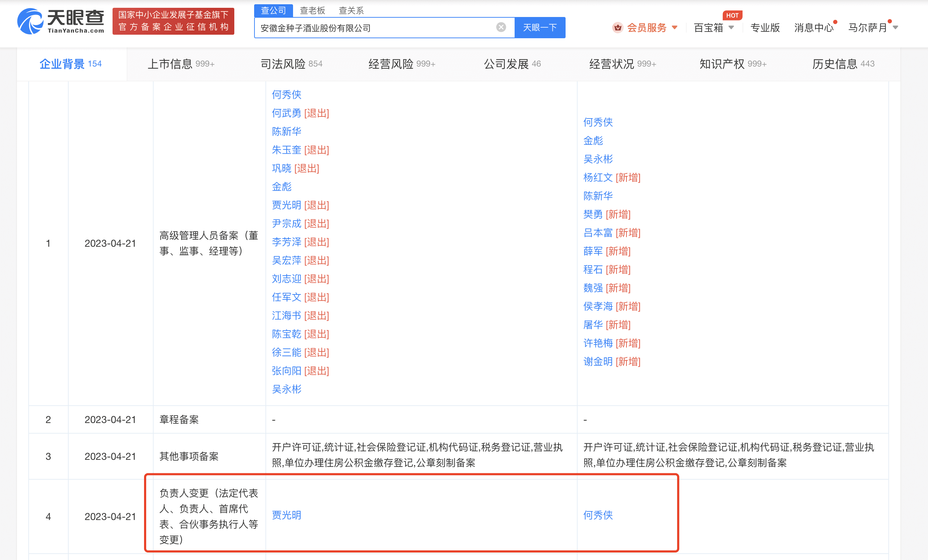This screenshot has height=560, width=928.
Task: Open 许艳梅 in the after-change list
Action: click(x=598, y=343)
